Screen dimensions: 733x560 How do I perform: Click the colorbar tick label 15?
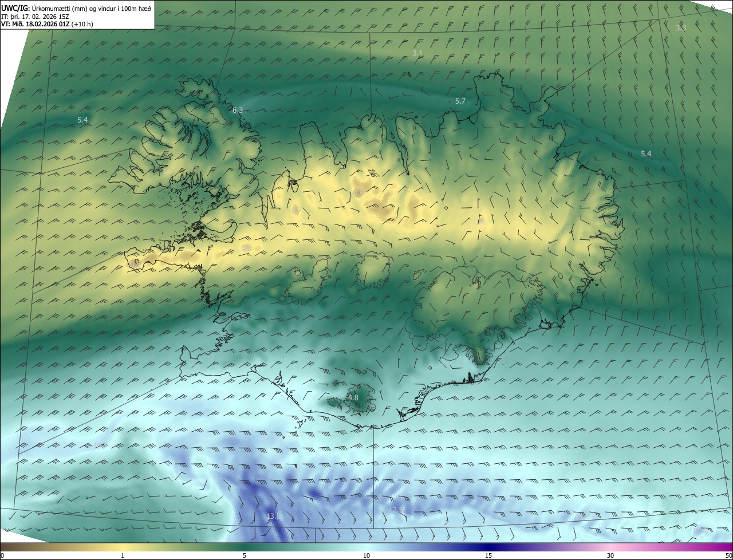click(x=488, y=555)
